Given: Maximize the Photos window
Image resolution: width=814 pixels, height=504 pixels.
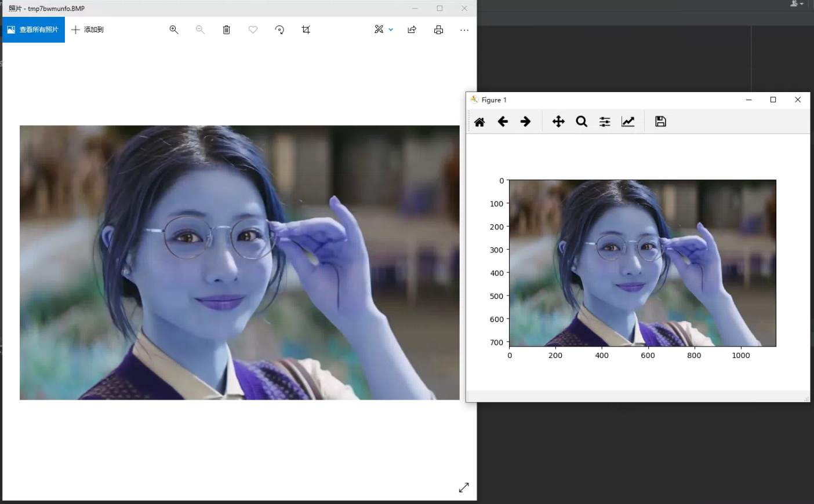Looking at the screenshot, I should pos(439,8).
